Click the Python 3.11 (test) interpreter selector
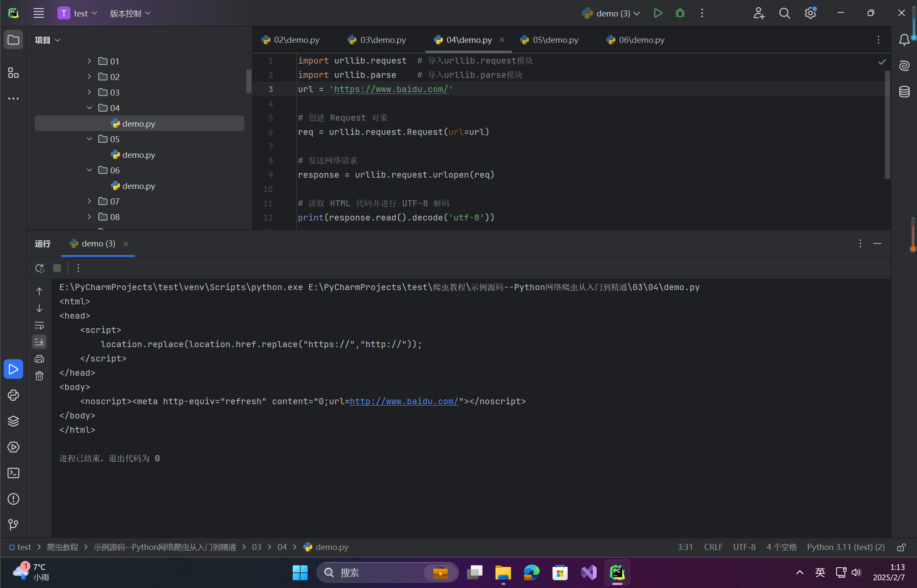The width and height of the screenshot is (917, 588). [845, 547]
